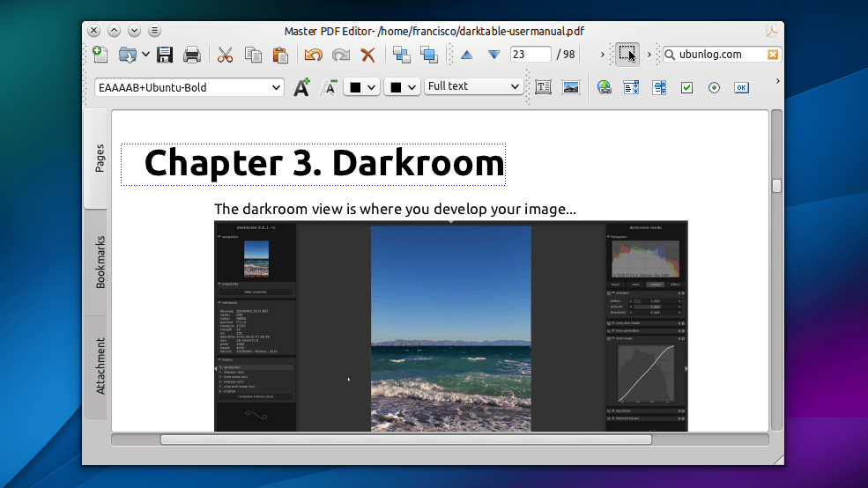Click the search field containing ubunlog.com
The height and width of the screenshot is (488, 868).
tap(722, 55)
